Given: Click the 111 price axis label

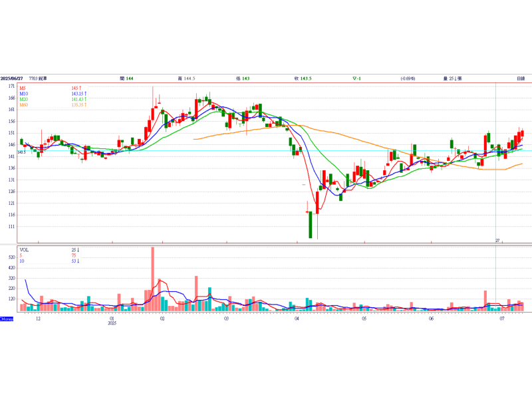Looking at the screenshot, I should (11, 227).
